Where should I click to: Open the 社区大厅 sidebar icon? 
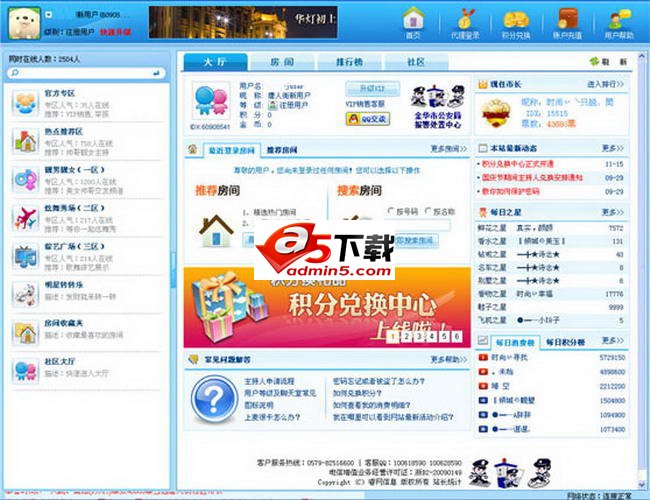[25, 371]
